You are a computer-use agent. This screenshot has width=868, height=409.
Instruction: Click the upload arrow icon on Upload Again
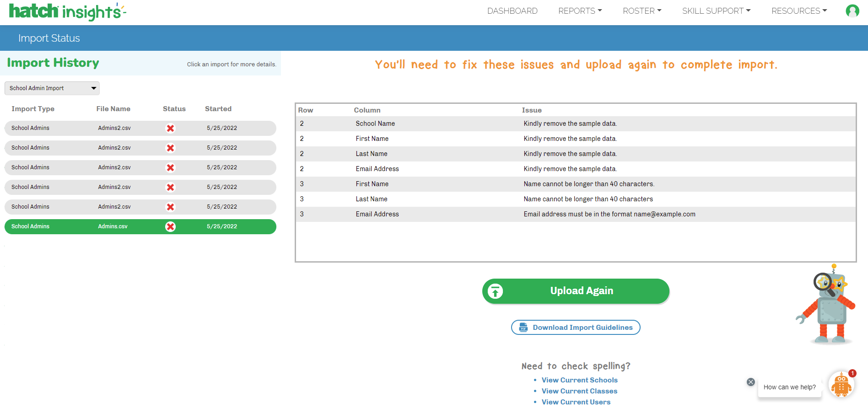point(495,291)
